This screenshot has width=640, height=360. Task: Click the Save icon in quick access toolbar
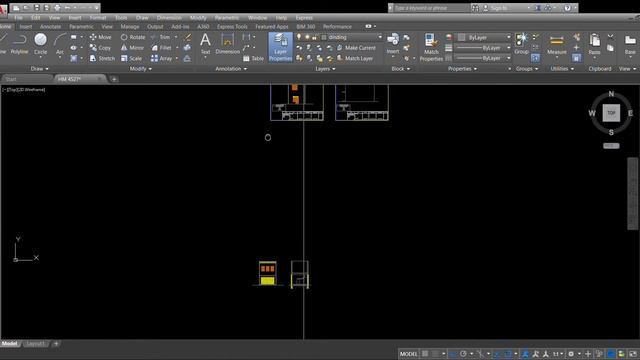click(x=36, y=8)
